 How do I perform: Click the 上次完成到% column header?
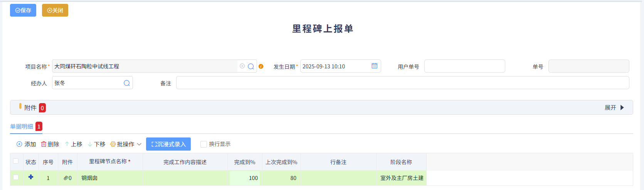click(x=281, y=162)
